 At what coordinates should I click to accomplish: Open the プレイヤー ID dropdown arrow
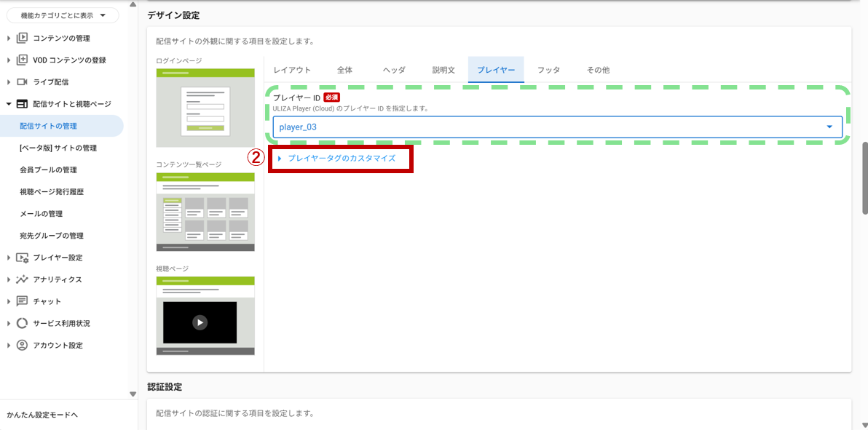tap(829, 127)
